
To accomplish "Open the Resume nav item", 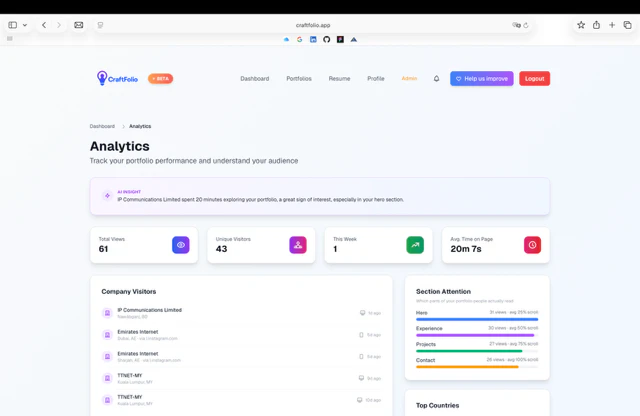I will (339, 78).
